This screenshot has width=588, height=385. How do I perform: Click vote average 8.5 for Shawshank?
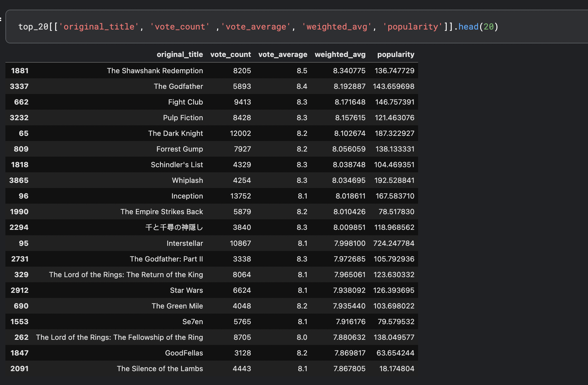pos(302,71)
